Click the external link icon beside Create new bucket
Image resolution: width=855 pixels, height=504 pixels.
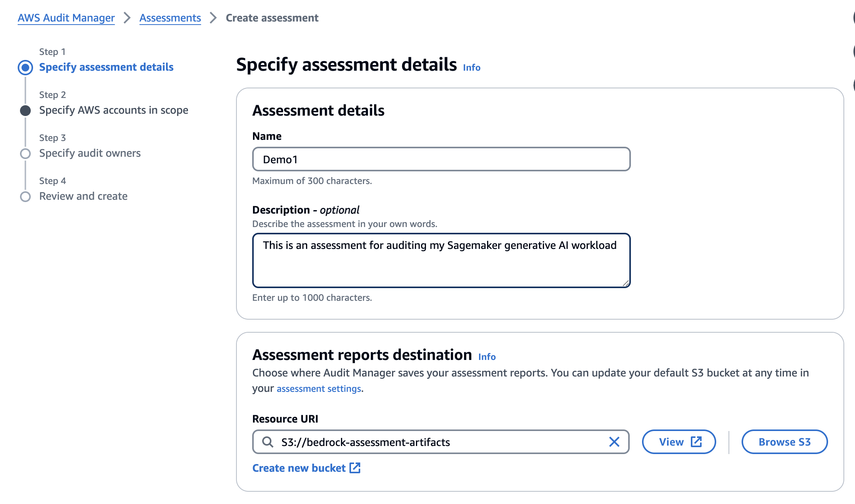tap(355, 468)
